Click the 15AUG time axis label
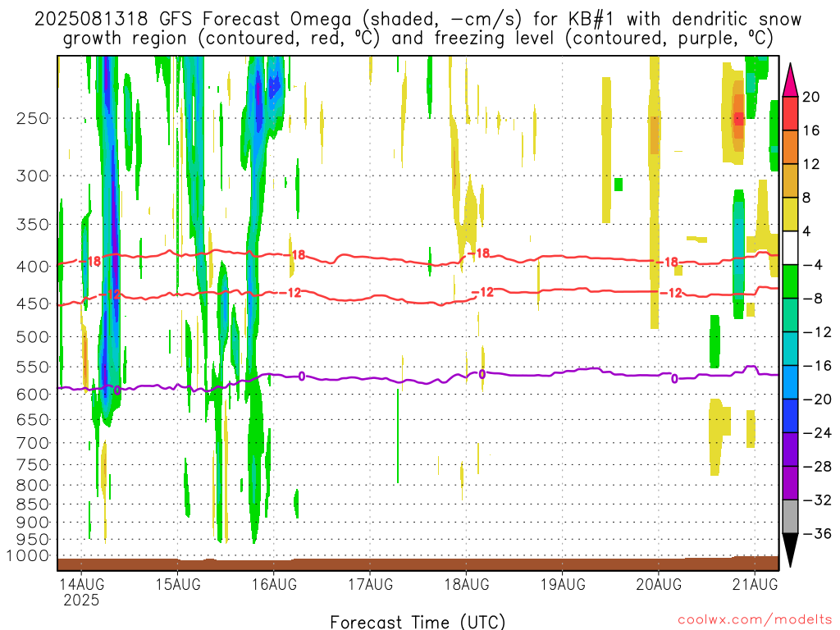 pos(178,584)
